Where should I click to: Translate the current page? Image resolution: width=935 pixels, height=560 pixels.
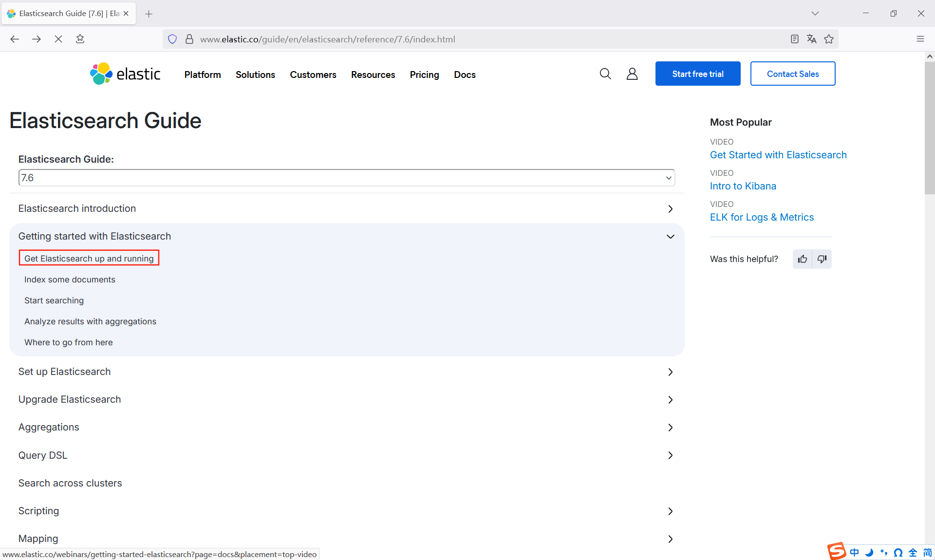tap(812, 39)
